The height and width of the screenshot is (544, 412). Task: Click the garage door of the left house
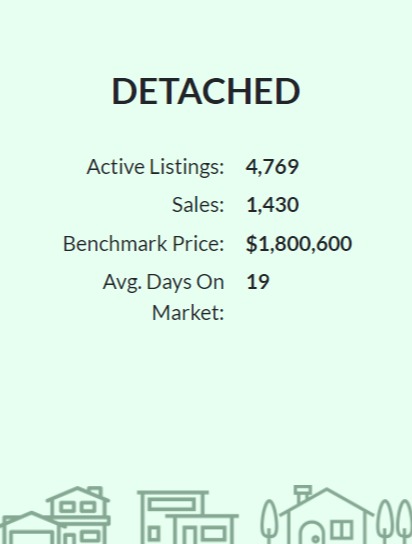point(31,537)
